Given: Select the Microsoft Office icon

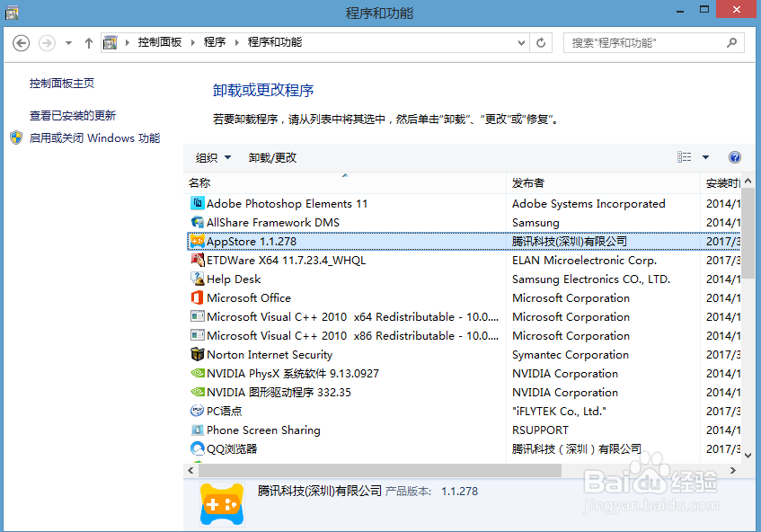Looking at the screenshot, I should [x=197, y=297].
